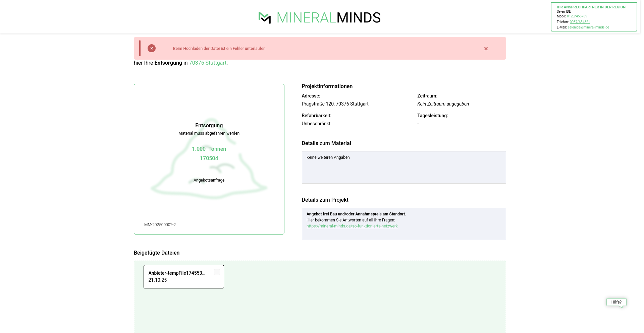Click the Ihr Ansprechpartner in der Region heading
This screenshot has height=333, width=644.
591,7
